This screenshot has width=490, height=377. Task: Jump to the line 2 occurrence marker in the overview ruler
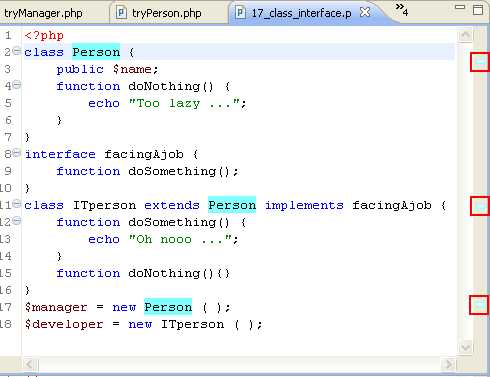click(480, 62)
